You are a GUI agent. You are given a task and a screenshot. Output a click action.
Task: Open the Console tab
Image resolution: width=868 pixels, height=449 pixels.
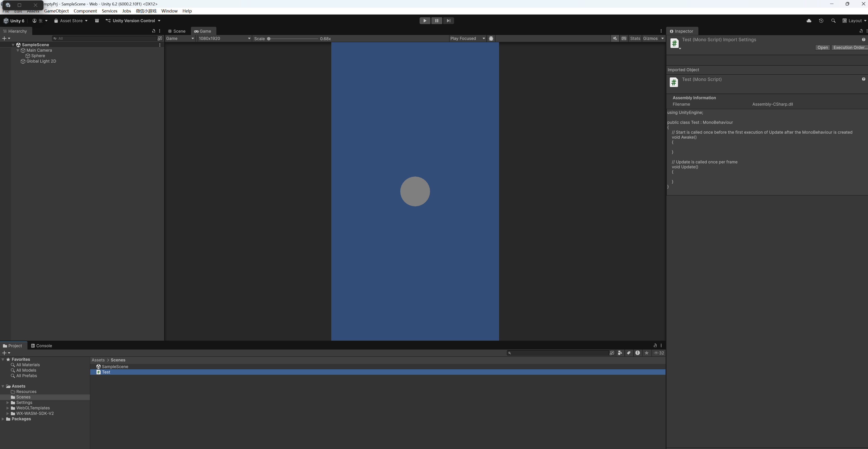click(x=42, y=345)
